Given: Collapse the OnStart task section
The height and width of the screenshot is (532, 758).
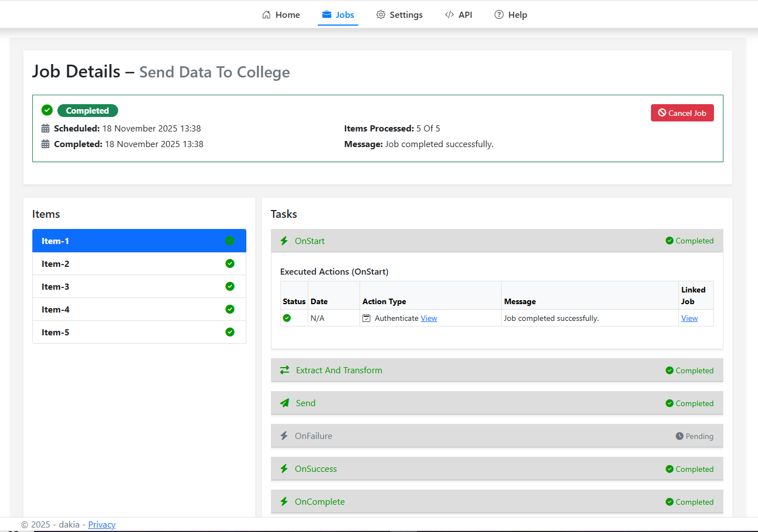Looking at the screenshot, I should click(x=497, y=241).
